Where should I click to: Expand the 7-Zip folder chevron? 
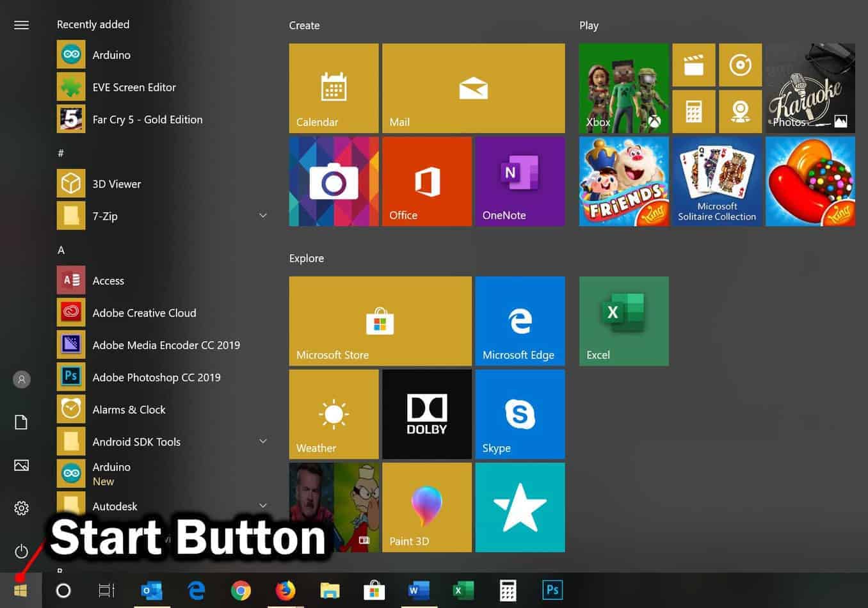coord(262,216)
